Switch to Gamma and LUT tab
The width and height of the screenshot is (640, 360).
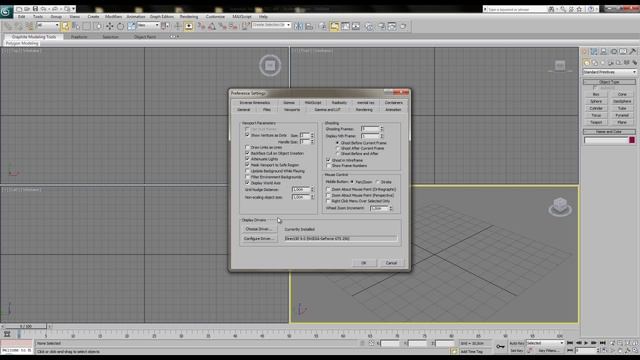click(x=327, y=110)
